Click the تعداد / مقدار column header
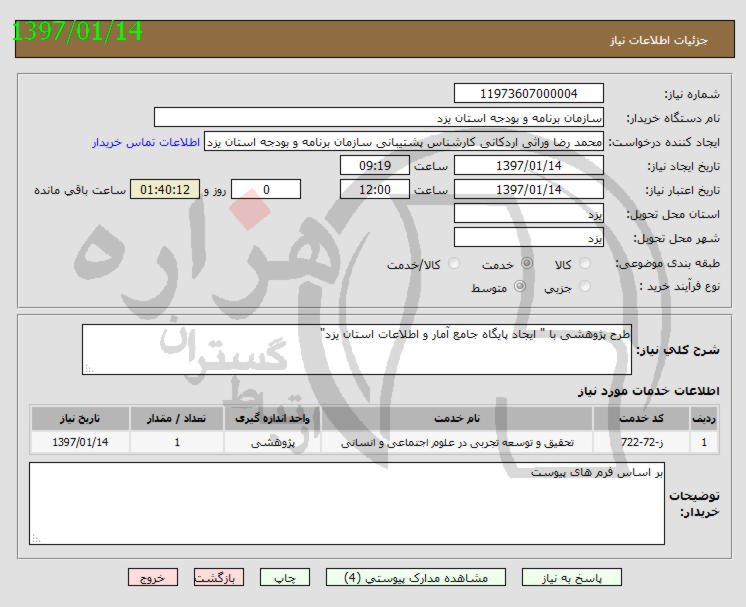The image size is (746, 607). click(x=177, y=419)
